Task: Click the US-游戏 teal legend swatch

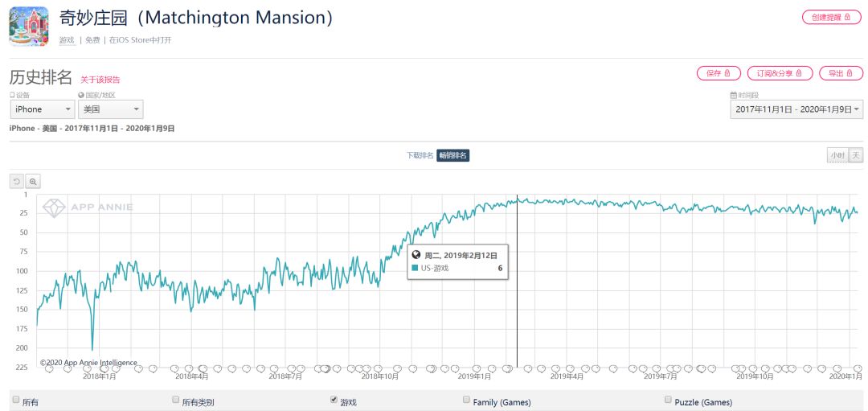Action: (415, 268)
